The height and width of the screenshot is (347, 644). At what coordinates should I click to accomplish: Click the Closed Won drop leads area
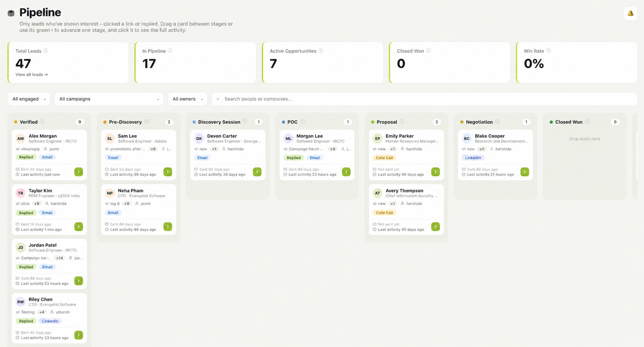click(584, 139)
